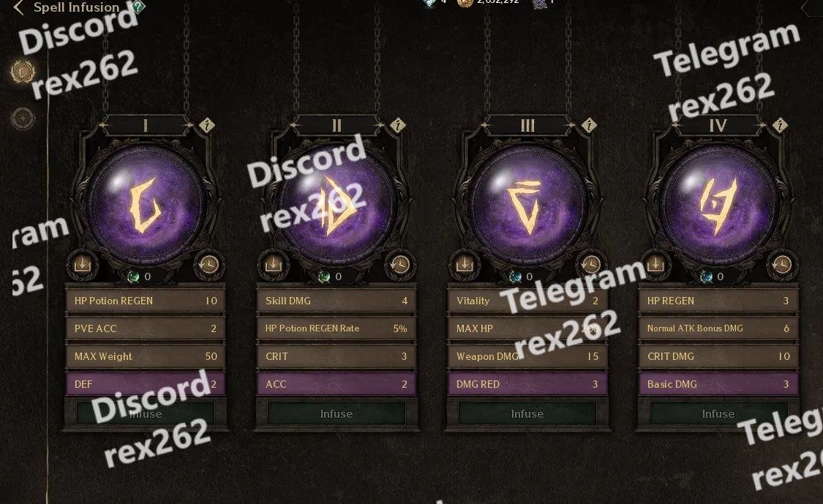Click the save icon under orb II
The width and height of the screenshot is (823, 504).
tap(273, 263)
